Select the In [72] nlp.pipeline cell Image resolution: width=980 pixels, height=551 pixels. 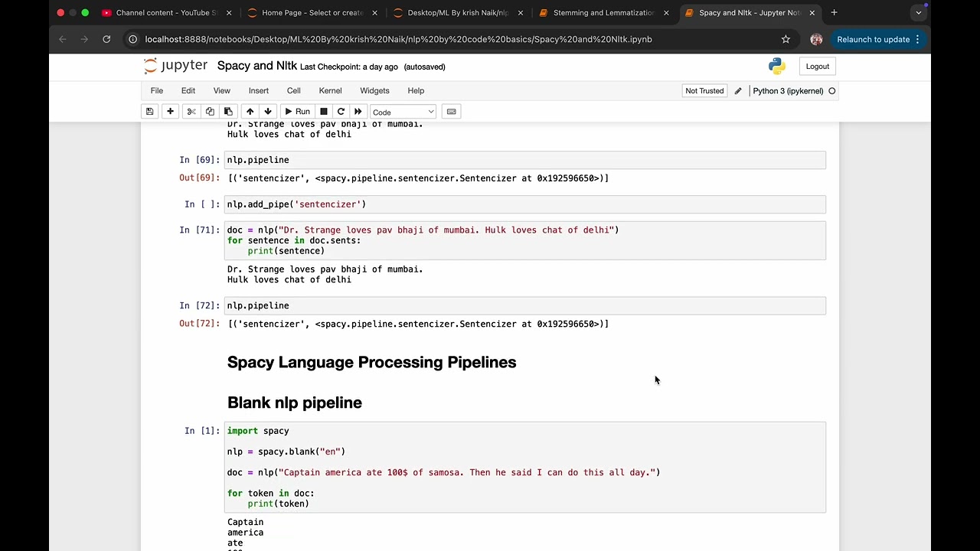(x=525, y=305)
